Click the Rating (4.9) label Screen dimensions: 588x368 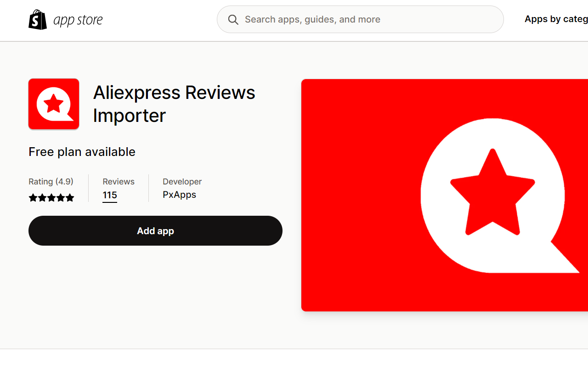[51, 181]
